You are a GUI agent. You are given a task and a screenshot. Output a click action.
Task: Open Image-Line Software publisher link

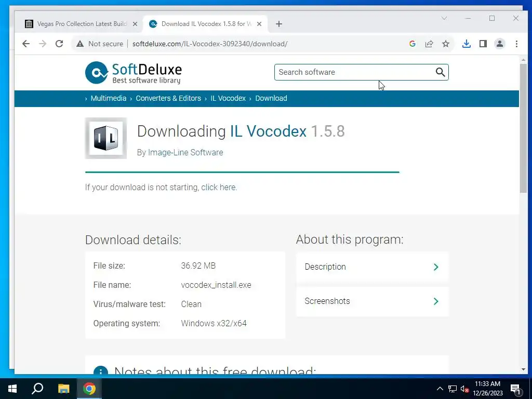[x=185, y=153]
